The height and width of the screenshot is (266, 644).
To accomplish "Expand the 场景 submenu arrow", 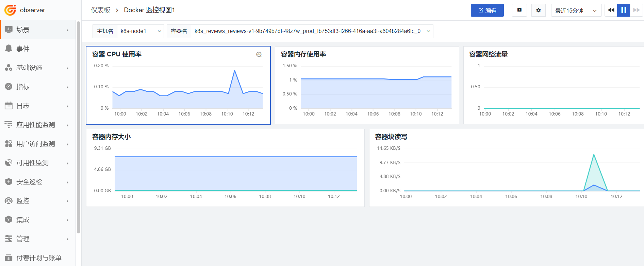I will [x=67, y=30].
